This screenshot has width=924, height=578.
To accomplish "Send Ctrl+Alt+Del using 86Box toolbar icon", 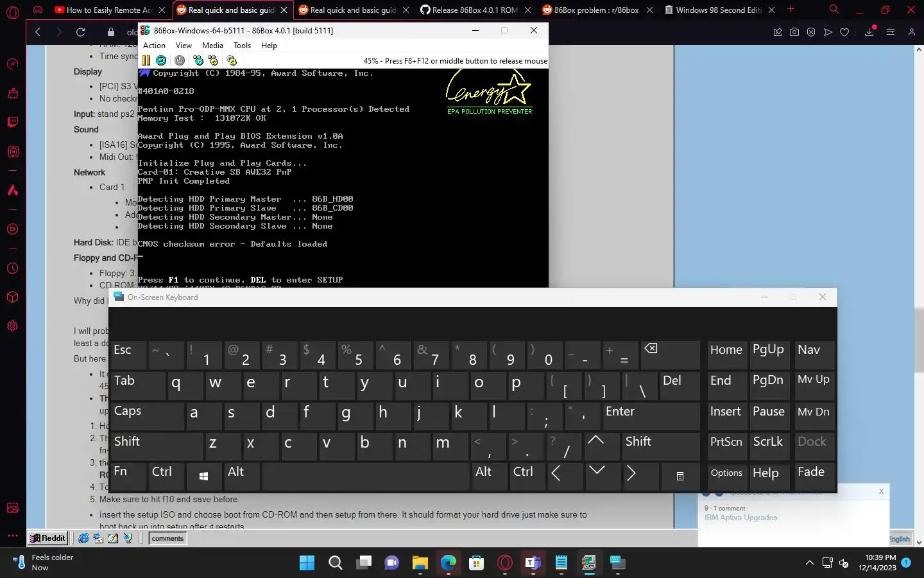I will (x=198, y=60).
